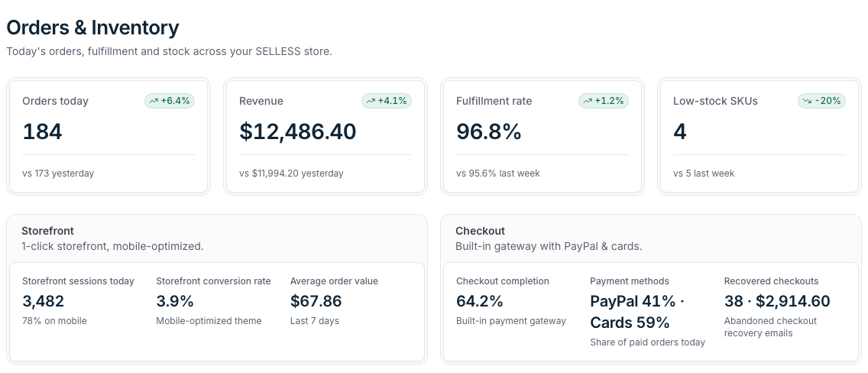
Task: Click the trending-up icon beside +4.1%
Action: point(371,101)
